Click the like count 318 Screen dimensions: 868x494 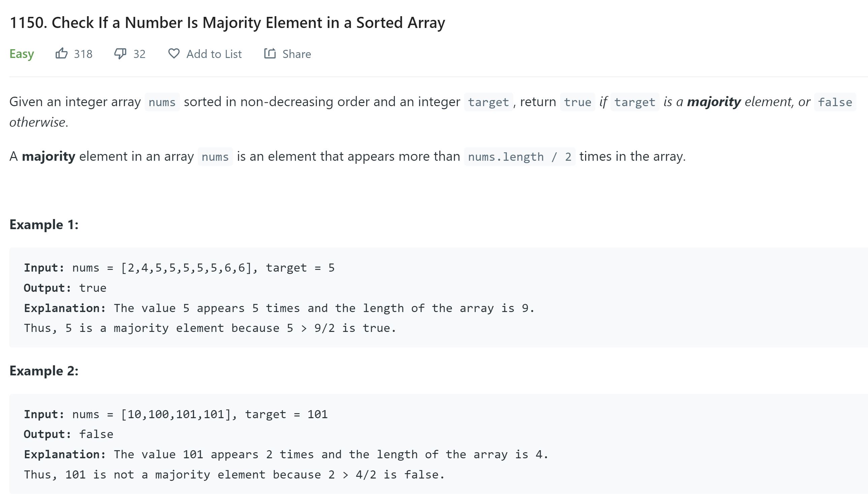[x=83, y=54]
